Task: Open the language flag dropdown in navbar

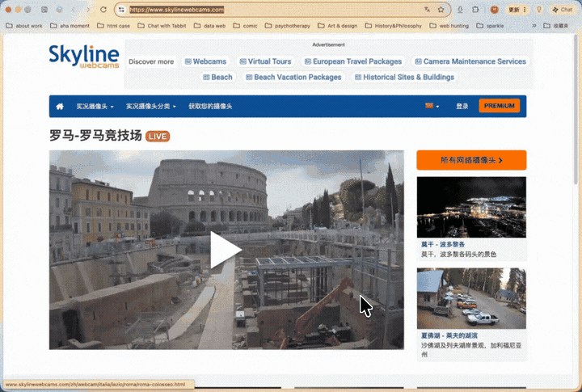Action: [x=432, y=106]
